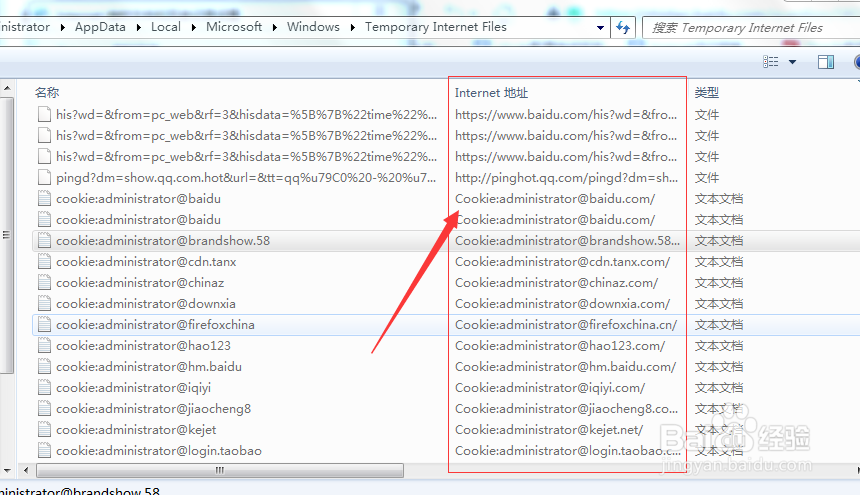Select AppData in the breadcrumb path
The width and height of the screenshot is (860, 495).
[x=100, y=27]
